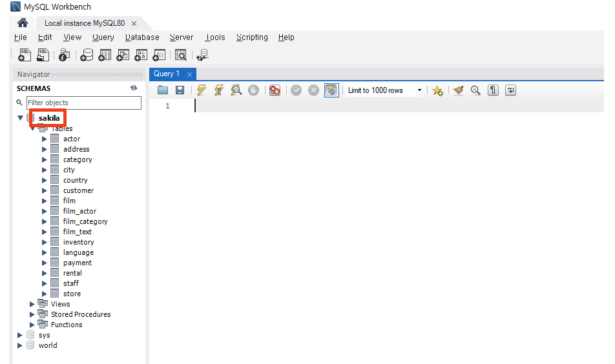
Task: Open SQL script file in new tab
Action: [x=43, y=55]
